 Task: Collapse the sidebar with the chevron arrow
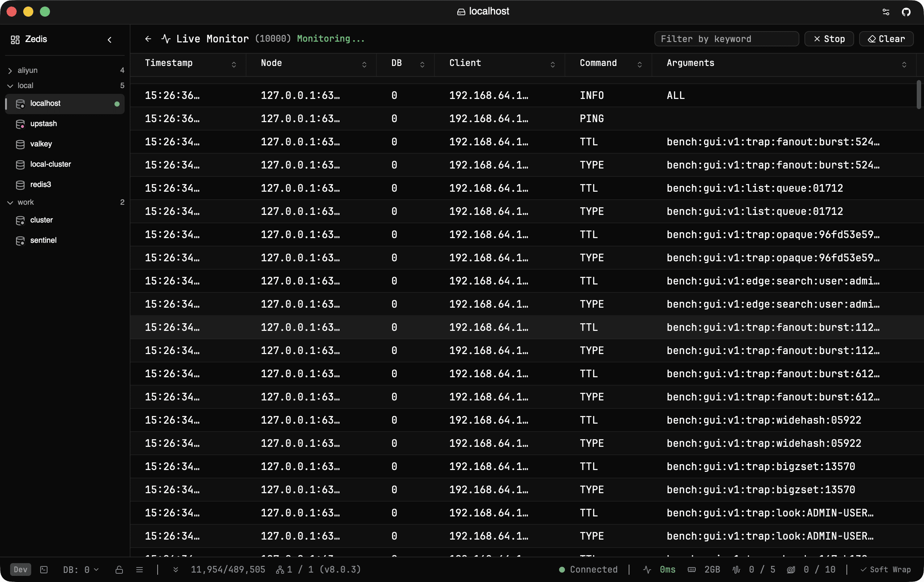point(110,40)
